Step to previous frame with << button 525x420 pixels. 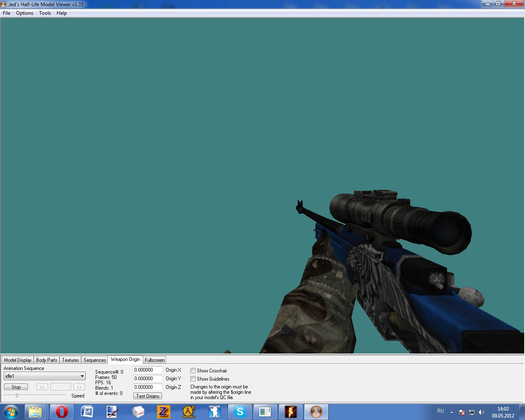click(x=42, y=387)
